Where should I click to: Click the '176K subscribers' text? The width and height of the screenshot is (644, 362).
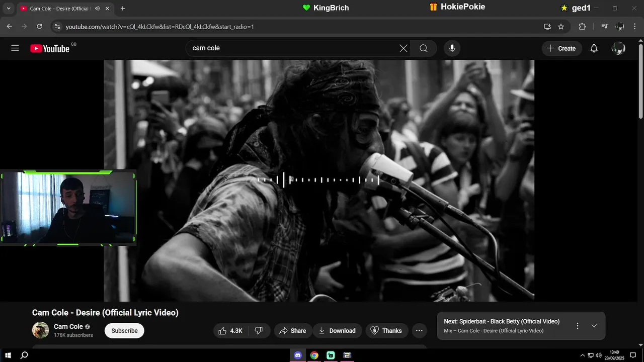[73, 335]
